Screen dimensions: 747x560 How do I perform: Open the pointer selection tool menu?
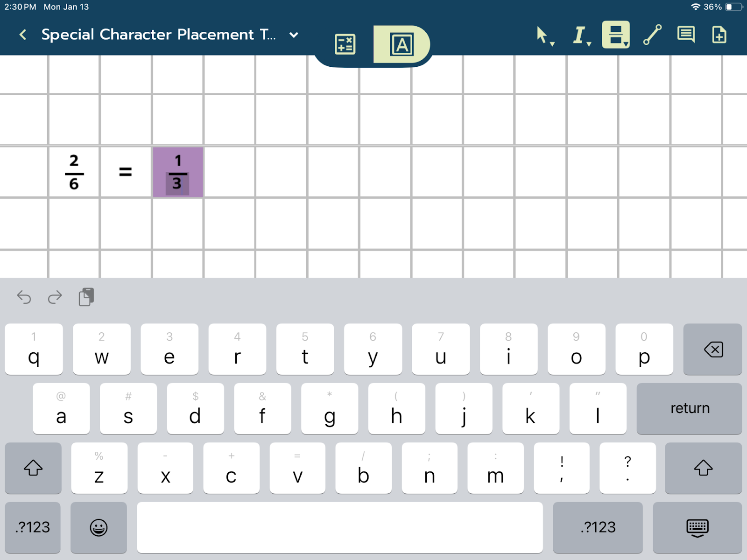[543, 35]
